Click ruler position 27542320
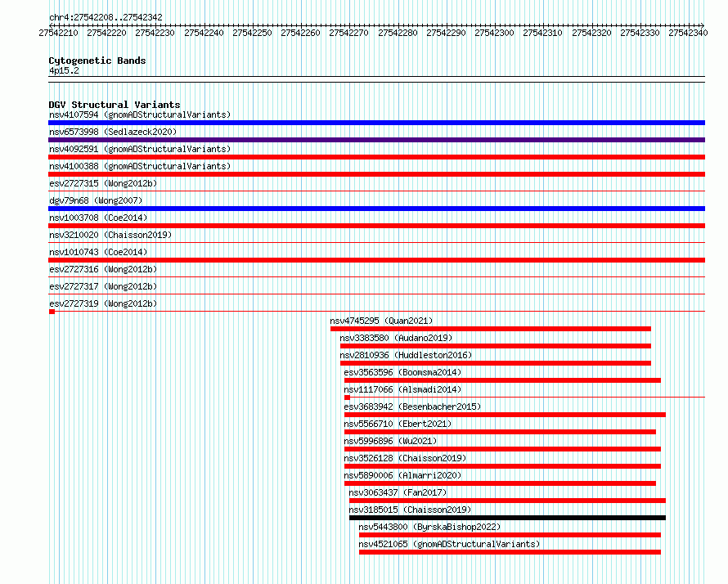Viewport: 728px width, 584px height. coord(591,33)
